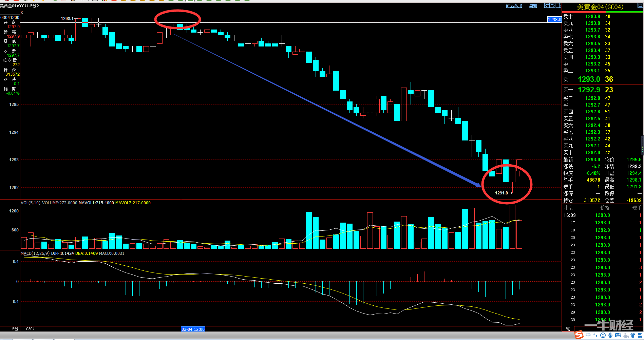Click the Sogou input method S logo
Image resolution: width=644 pixels, height=340 pixels.
coord(579,335)
